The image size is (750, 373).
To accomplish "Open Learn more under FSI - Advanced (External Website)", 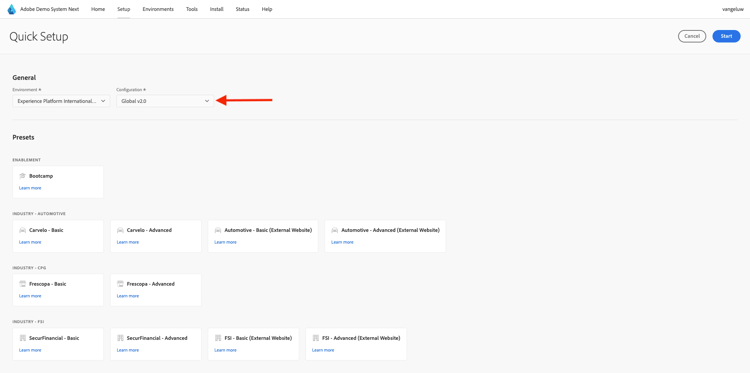I will click(x=323, y=350).
